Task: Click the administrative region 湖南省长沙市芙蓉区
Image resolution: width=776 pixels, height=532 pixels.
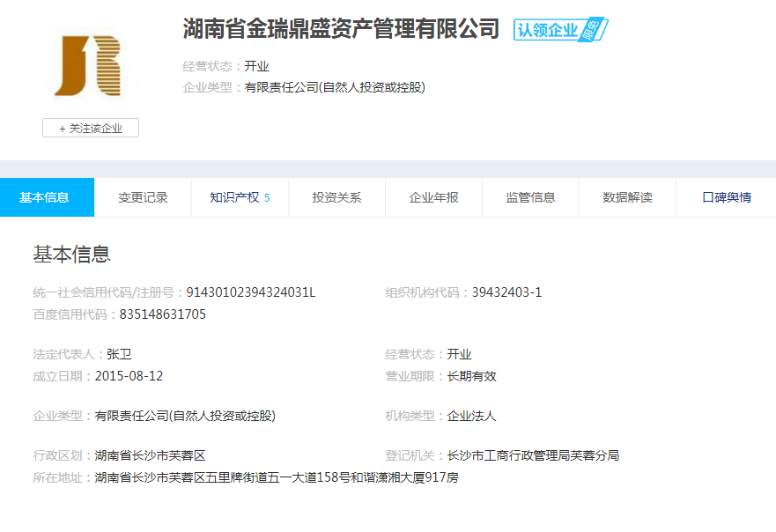Action: (x=150, y=455)
